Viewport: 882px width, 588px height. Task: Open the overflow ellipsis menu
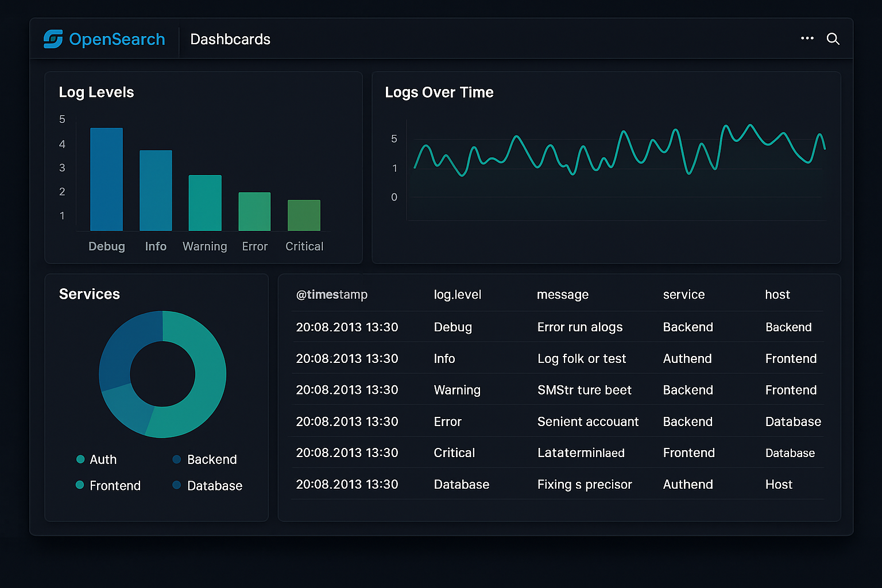pyautogui.click(x=807, y=38)
